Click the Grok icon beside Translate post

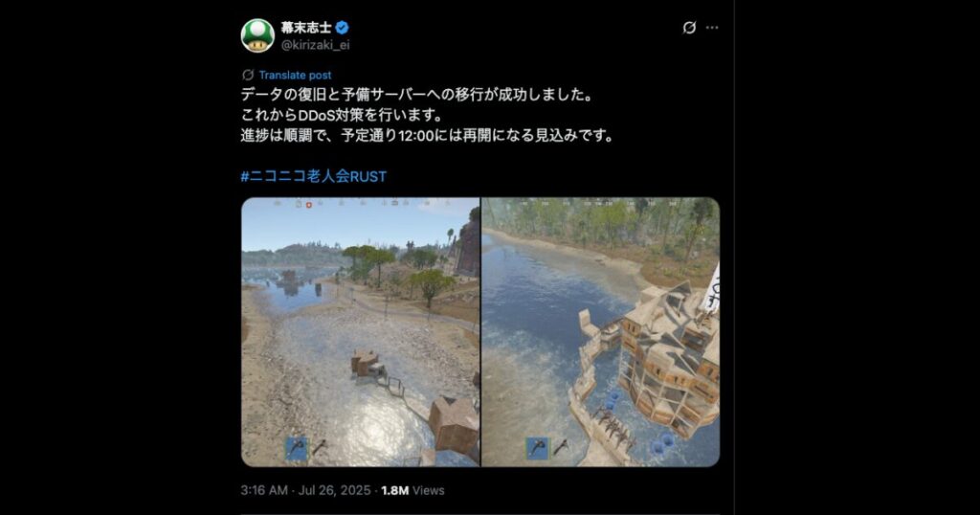[248, 75]
